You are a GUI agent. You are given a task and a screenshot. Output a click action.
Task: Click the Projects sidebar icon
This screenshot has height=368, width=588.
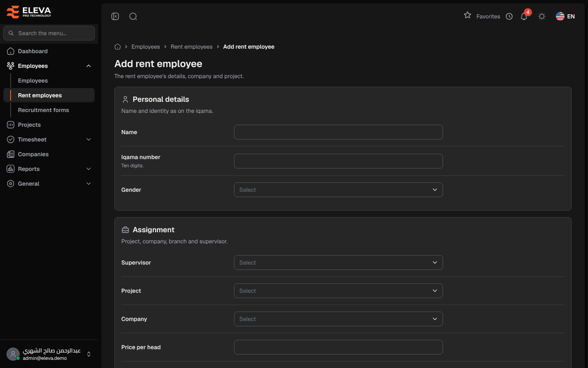pyautogui.click(x=11, y=125)
